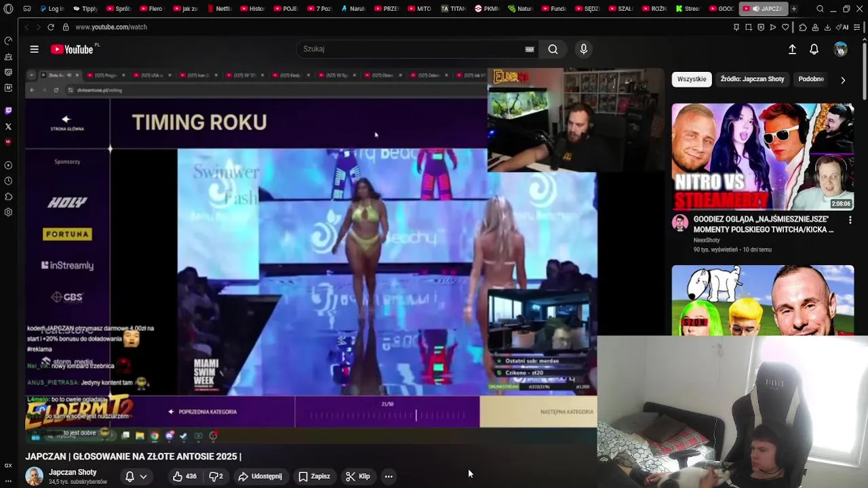This screenshot has height=488, width=868.
Task: Switch to the PKMN browser tab
Action: 487,9
